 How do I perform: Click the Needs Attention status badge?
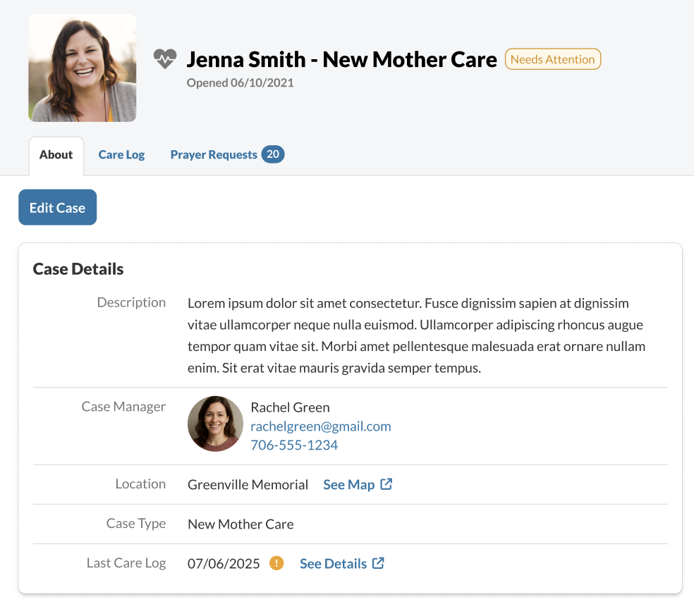(x=552, y=59)
